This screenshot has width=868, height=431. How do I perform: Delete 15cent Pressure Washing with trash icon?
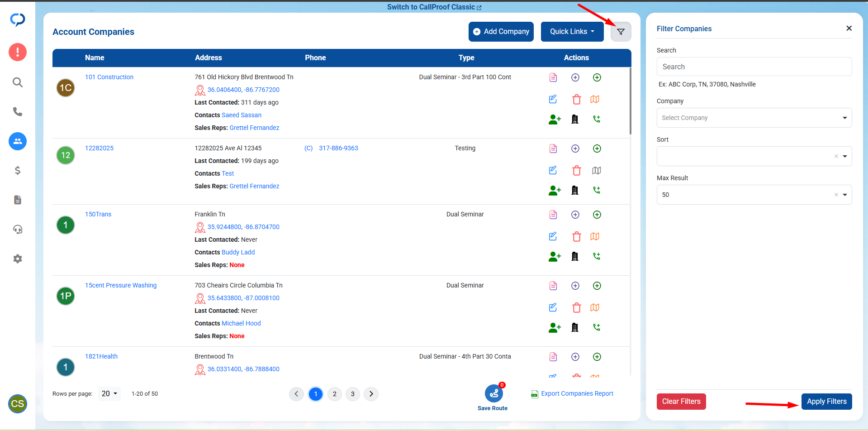click(576, 307)
